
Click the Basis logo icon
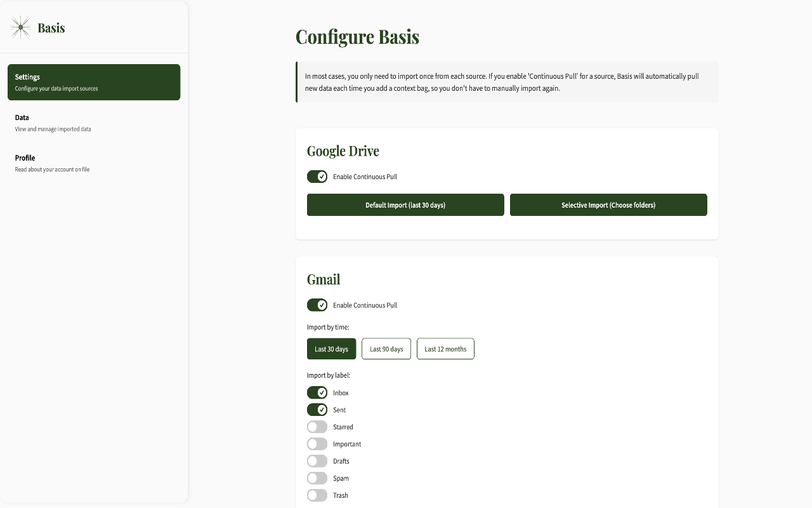pyautogui.click(x=21, y=27)
